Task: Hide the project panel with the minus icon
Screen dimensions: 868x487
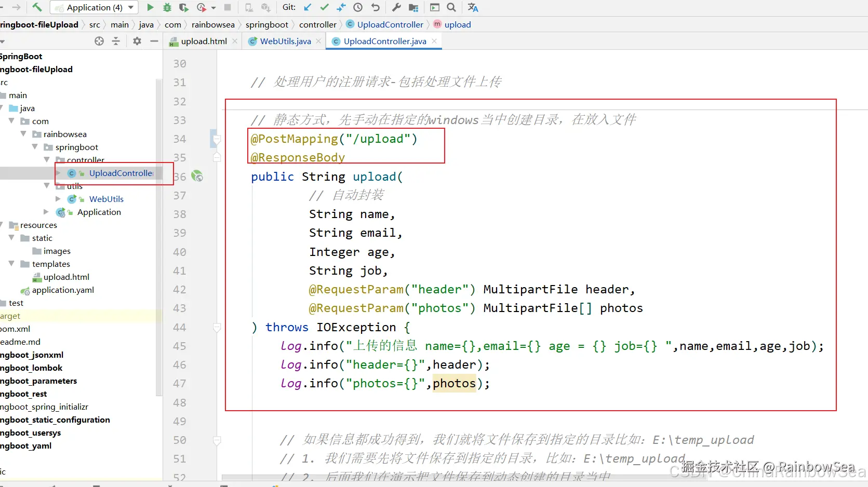Action: (154, 41)
